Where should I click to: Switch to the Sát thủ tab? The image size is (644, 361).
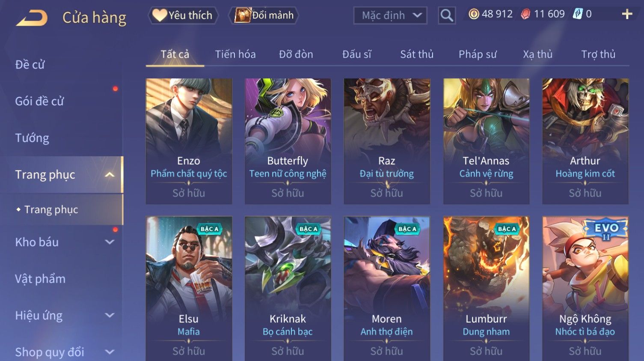click(x=417, y=54)
